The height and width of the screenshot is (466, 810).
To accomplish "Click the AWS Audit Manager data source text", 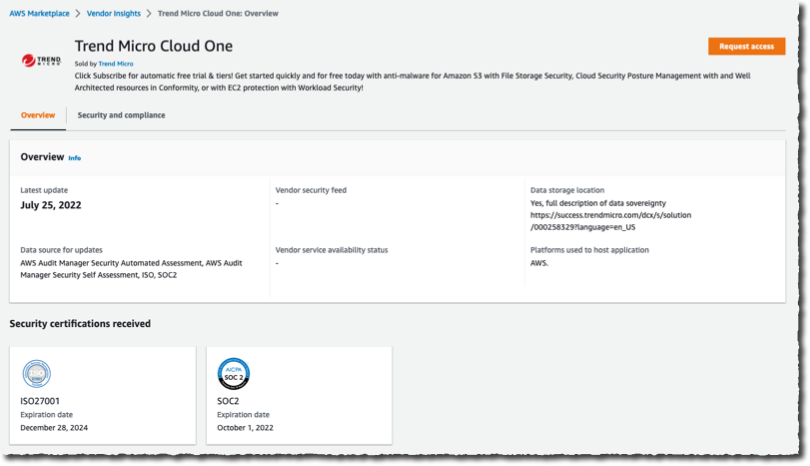I will (131, 269).
